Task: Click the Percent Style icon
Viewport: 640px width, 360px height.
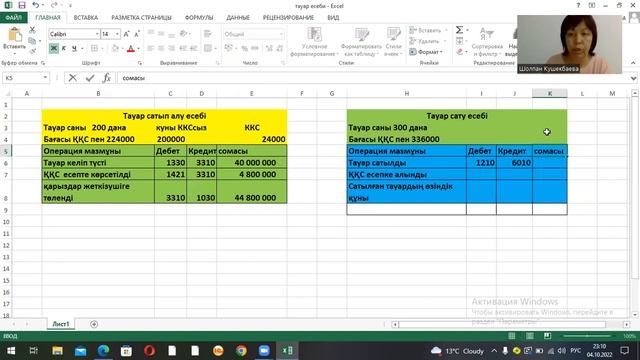Action: pyautogui.click(x=244, y=49)
